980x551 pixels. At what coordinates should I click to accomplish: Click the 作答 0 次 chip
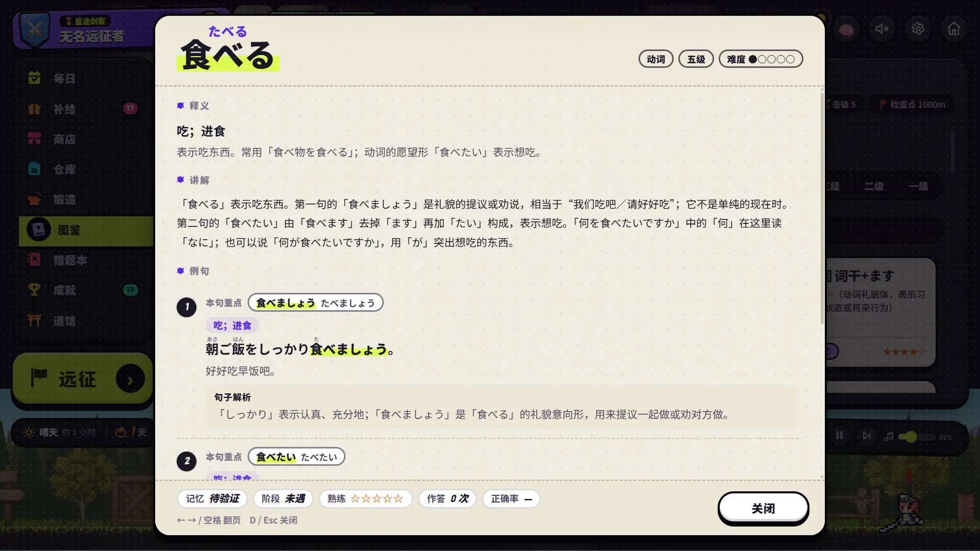click(448, 498)
